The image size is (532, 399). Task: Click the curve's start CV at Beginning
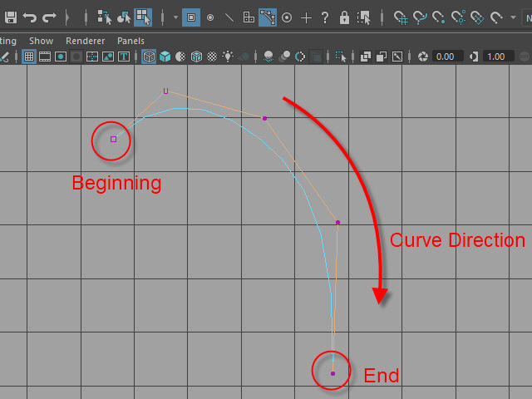point(114,139)
